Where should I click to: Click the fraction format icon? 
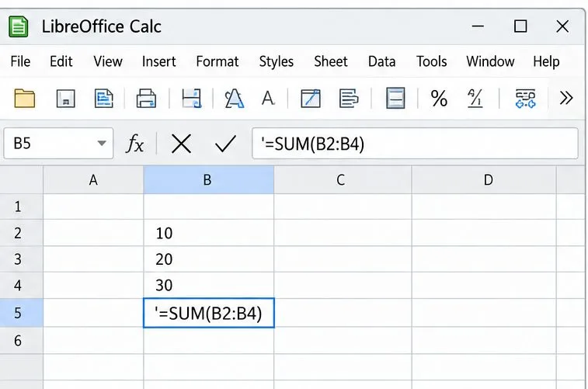pyautogui.click(x=475, y=99)
